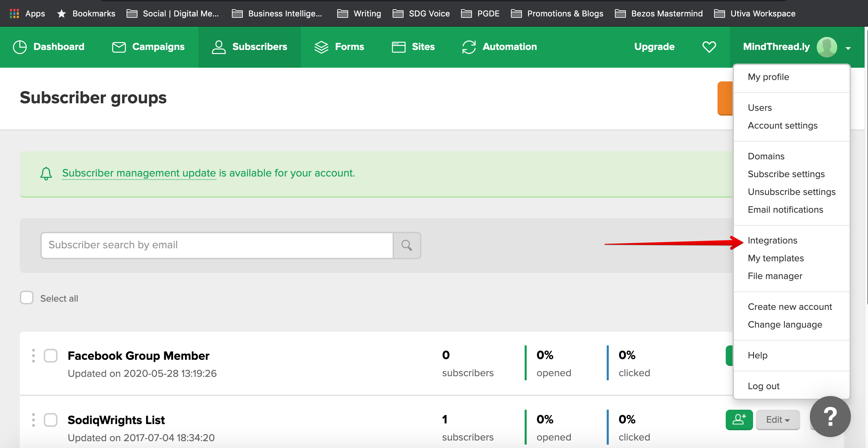
Task: Click the Campaigns envelope icon
Action: [x=119, y=47]
